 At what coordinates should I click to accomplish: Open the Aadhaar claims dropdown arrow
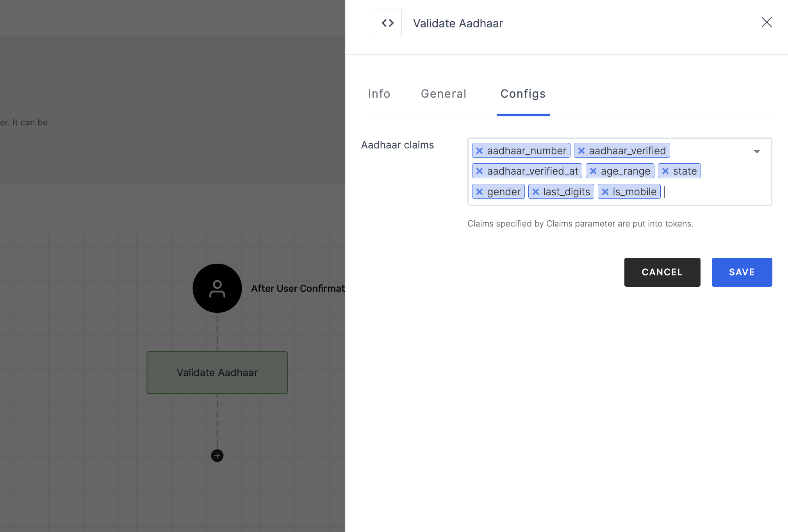pyautogui.click(x=757, y=152)
